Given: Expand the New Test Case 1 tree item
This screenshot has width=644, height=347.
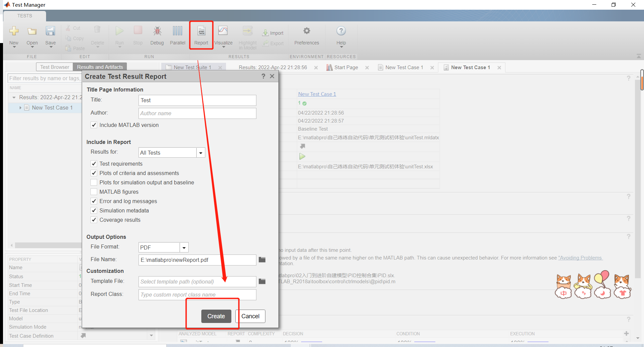Looking at the screenshot, I should pos(20,108).
